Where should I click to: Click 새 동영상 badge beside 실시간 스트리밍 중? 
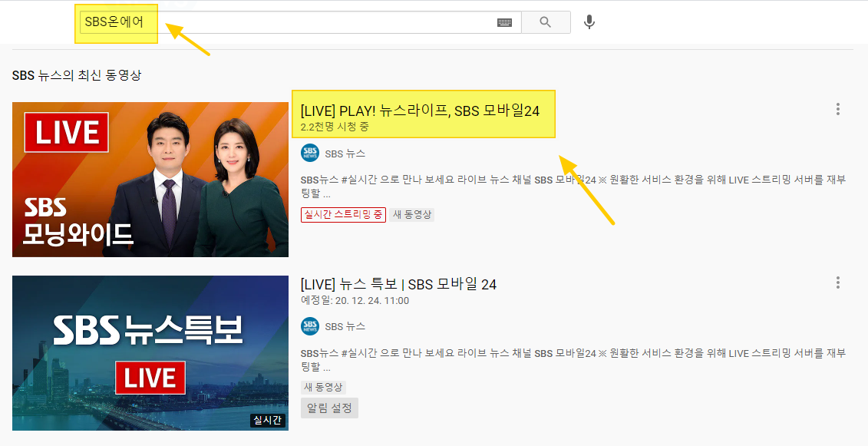click(412, 214)
